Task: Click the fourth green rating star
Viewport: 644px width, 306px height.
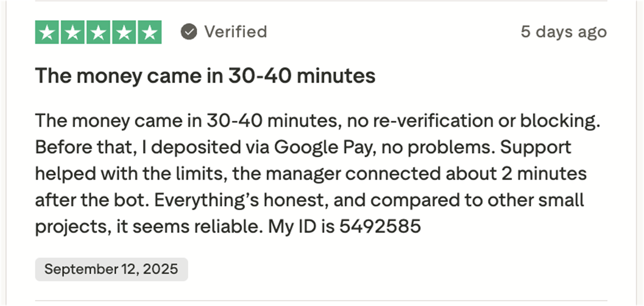Action: coord(123,32)
